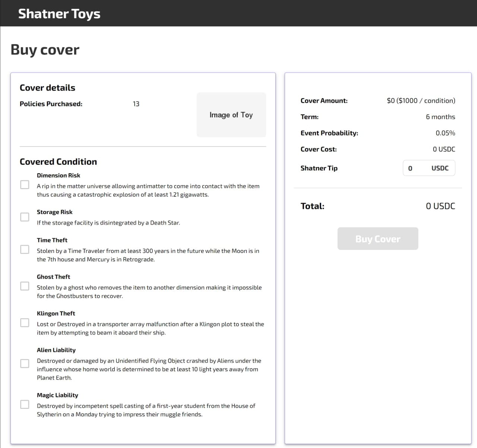Viewport: 477px width, 448px height.
Task: Click the Dimension Risk heading text
Action: (59, 175)
